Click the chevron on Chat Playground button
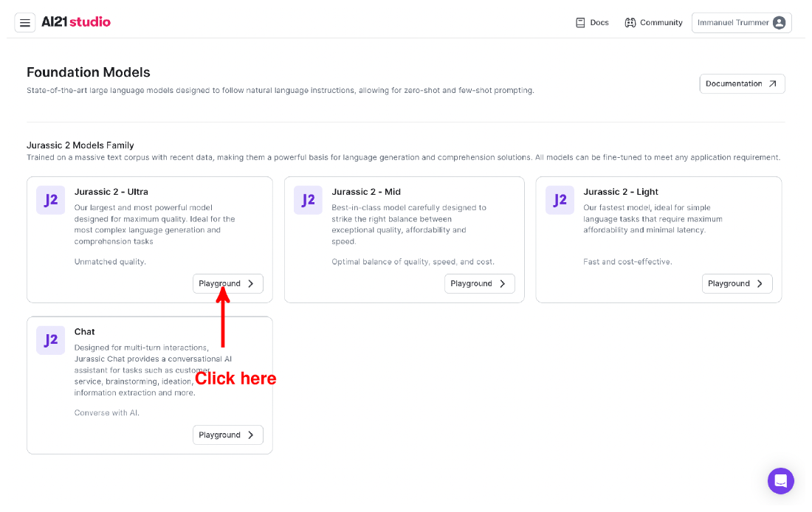 tap(251, 435)
